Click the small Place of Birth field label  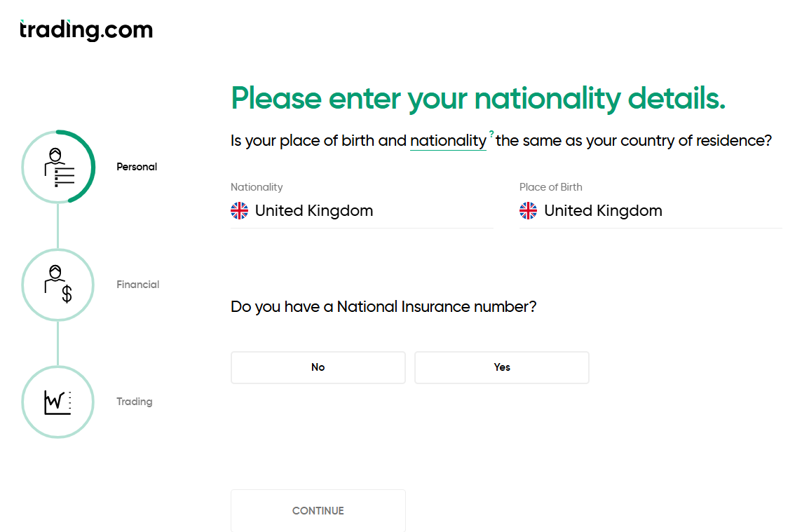[x=551, y=187]
